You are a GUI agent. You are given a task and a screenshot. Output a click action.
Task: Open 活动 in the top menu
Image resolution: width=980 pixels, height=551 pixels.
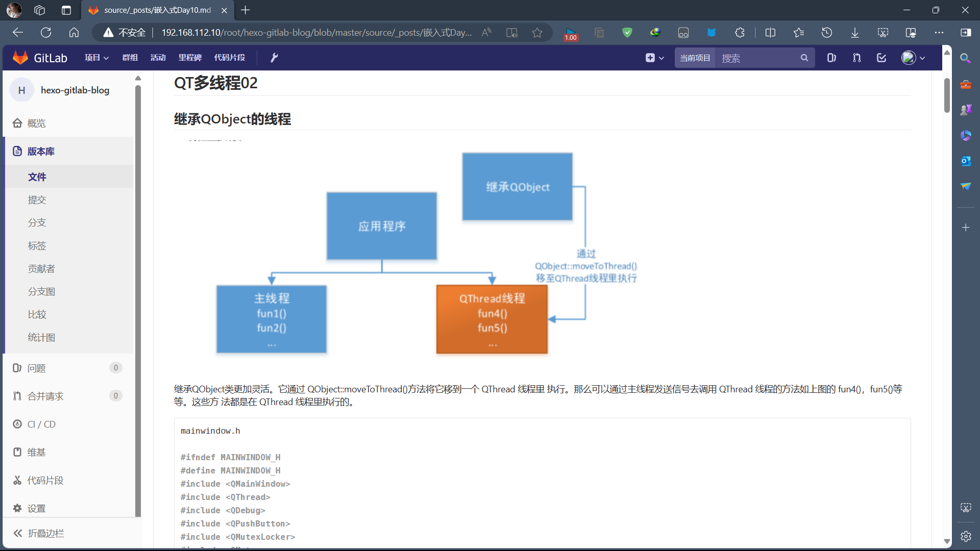click(158, 58)
